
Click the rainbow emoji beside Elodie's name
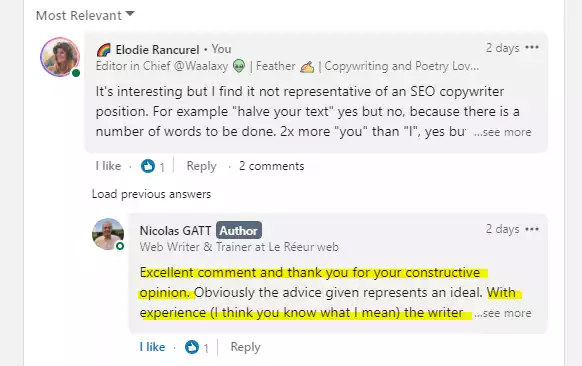[x=104, y=49]
